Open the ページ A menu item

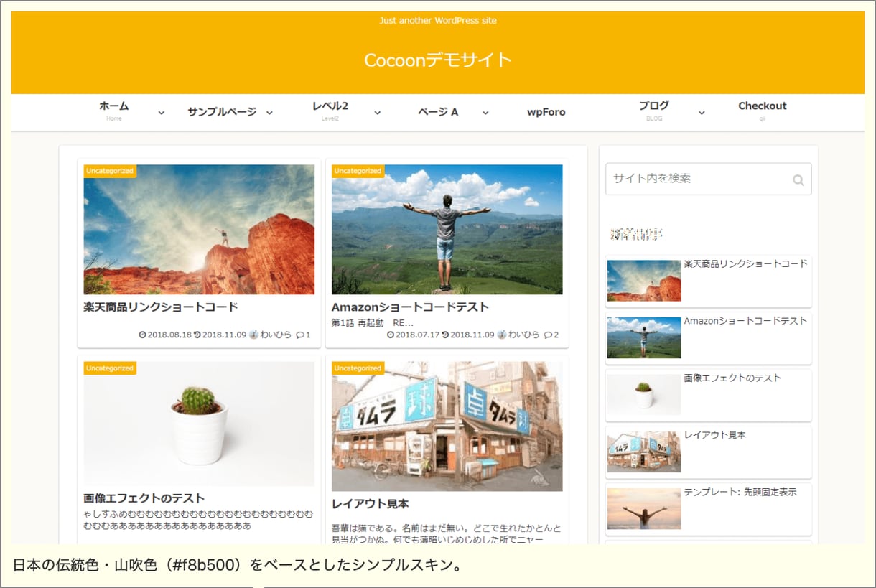(438, 112)
